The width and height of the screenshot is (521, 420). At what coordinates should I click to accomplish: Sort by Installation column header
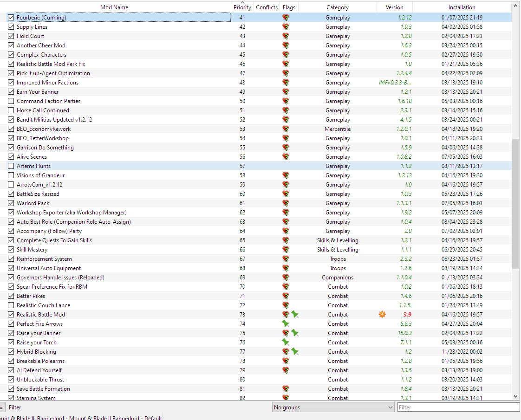pos(462,7)
